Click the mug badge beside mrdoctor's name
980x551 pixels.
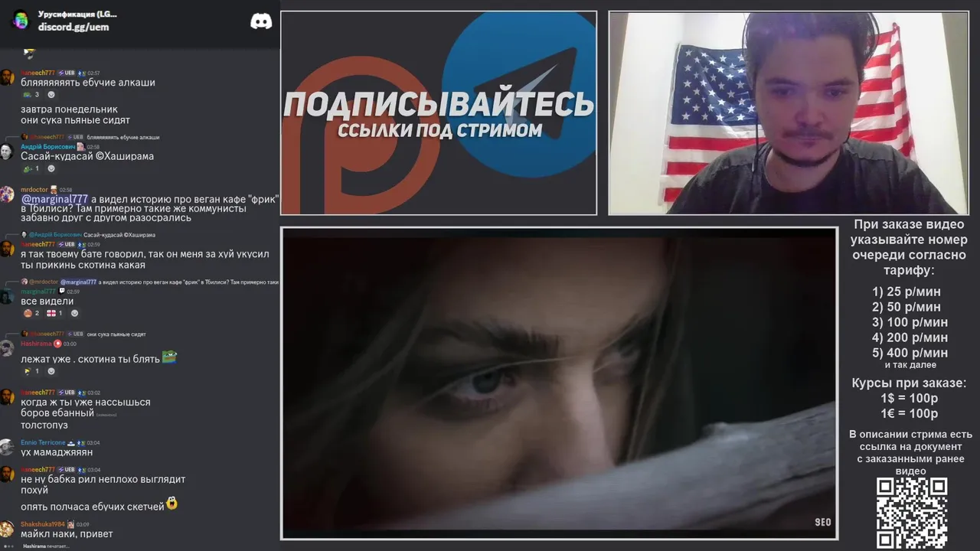54,189
